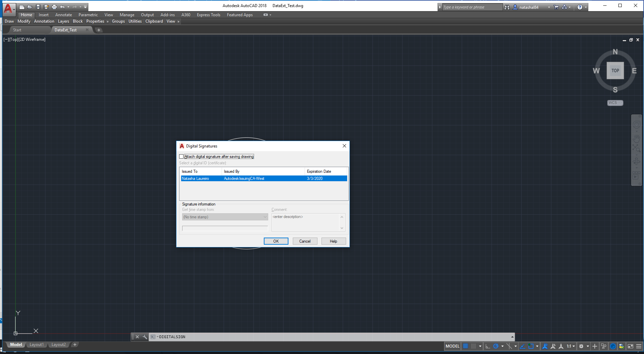Add a new file tab with plus button

click(x=99, y=30)
